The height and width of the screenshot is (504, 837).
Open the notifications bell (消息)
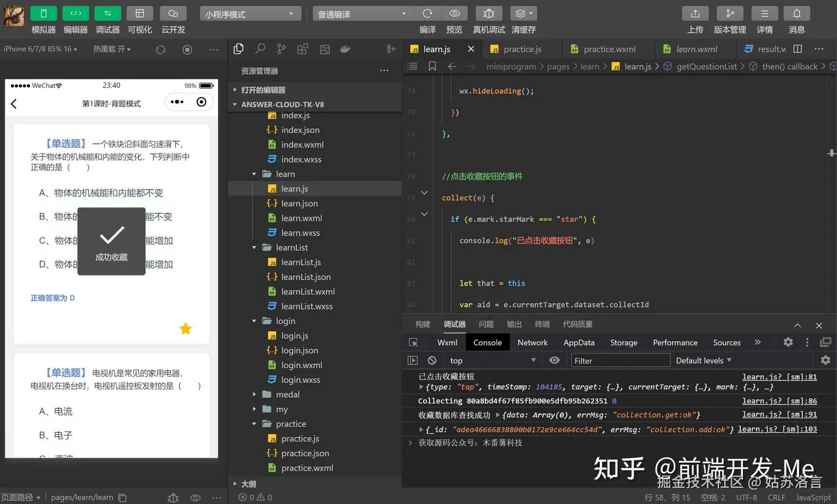click(797, 13)
